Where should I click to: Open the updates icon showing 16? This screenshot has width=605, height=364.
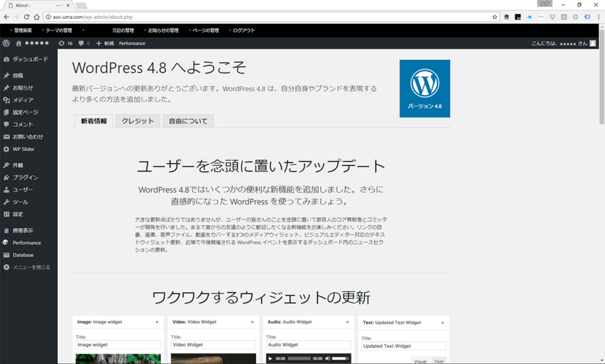point(65,43)
